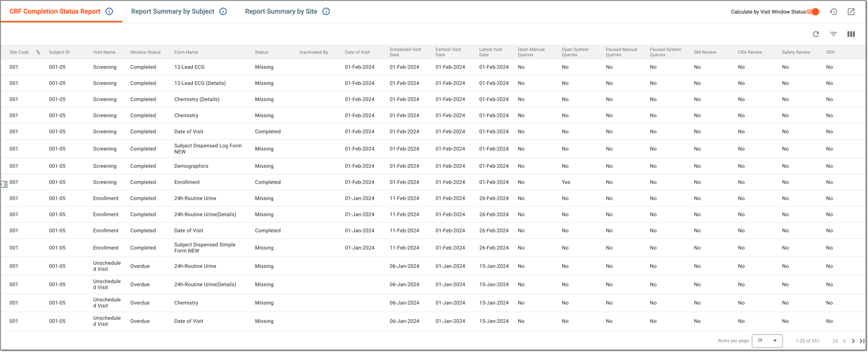
Task: Open the filter list icon
Action: [x=833, y=34]
